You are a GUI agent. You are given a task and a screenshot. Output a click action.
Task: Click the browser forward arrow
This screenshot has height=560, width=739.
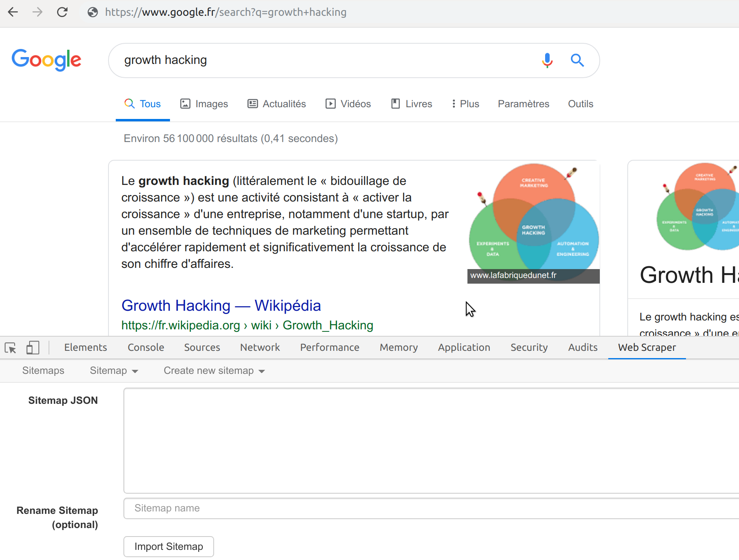click(x=37, y=12)
